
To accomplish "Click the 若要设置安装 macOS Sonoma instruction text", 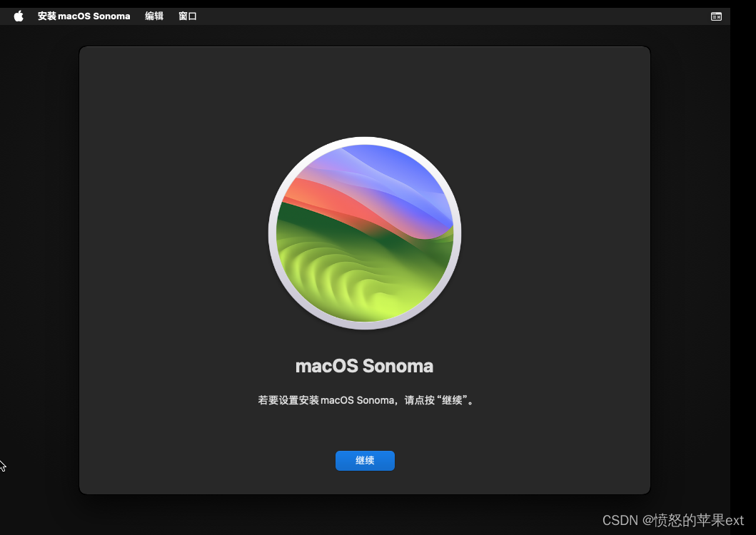I will [x=366, y=400].
